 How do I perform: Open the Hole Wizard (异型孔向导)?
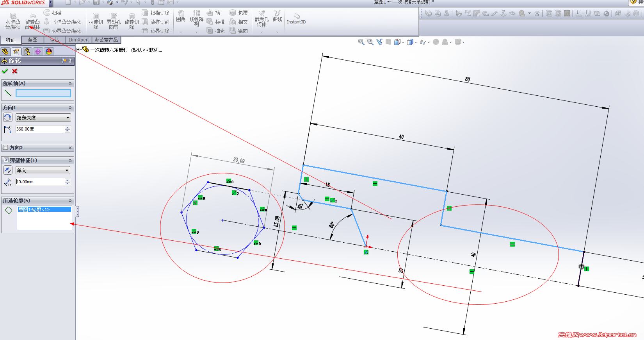pyautogui.click(x=114, y=21)
